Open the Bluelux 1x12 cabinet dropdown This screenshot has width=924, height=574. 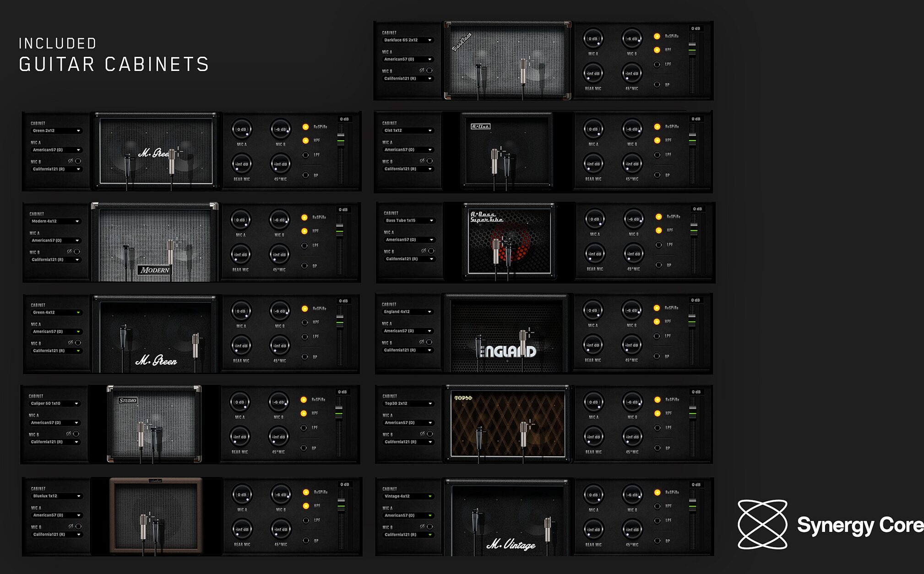point(57,496)
